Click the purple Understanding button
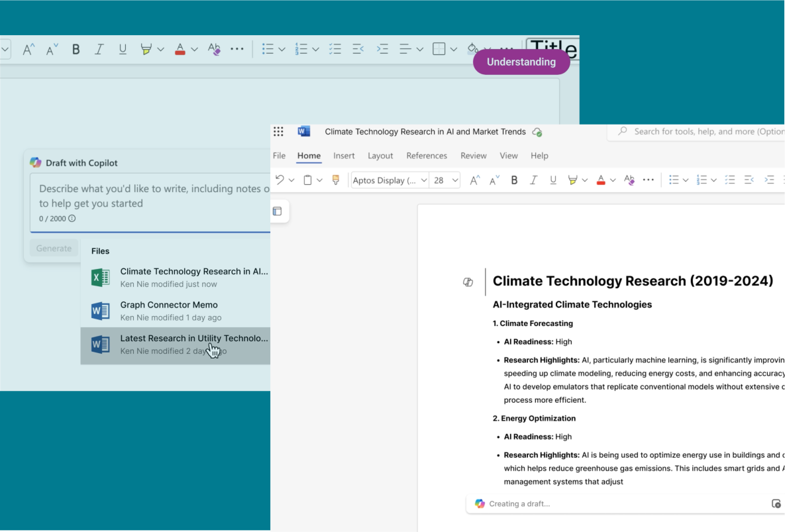 coord(521,62)
